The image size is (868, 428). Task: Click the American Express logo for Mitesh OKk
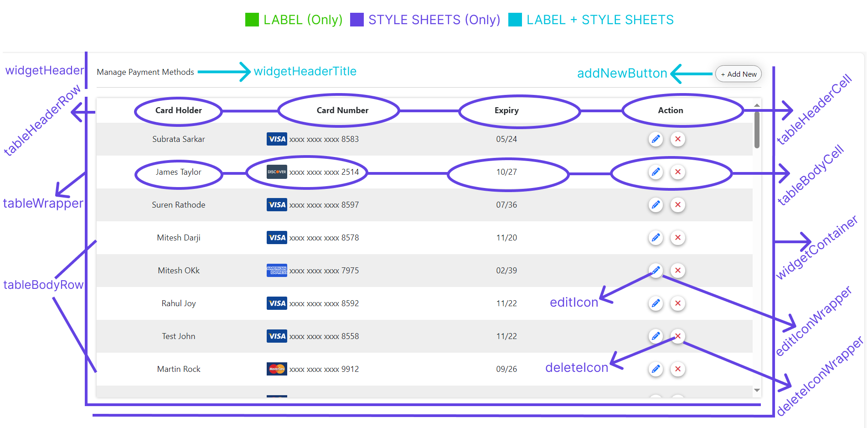point(277,271)
